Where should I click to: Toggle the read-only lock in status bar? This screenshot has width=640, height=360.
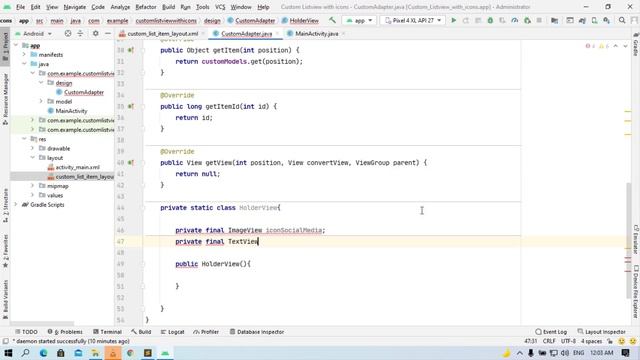coord(610,341)
